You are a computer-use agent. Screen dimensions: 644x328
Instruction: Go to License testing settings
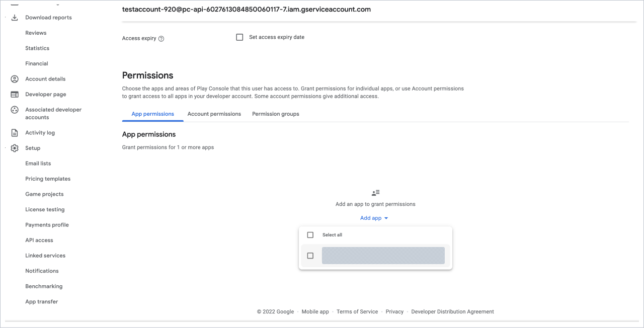[x=45, y=210]
